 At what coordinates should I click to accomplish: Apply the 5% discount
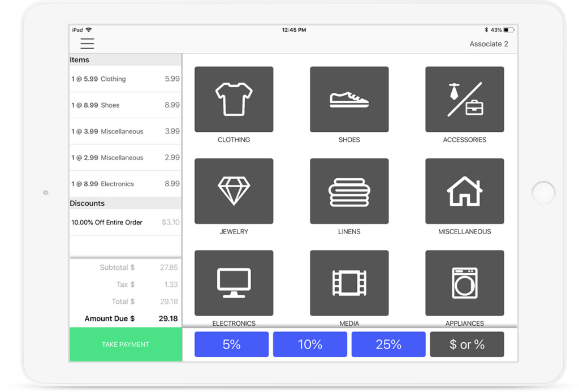[231, 344]
